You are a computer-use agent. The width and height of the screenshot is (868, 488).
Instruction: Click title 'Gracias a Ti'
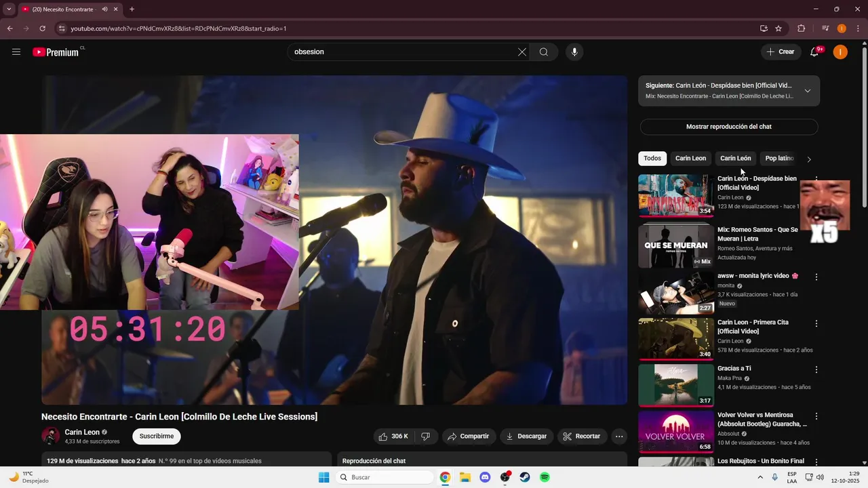tap(734, 369)
